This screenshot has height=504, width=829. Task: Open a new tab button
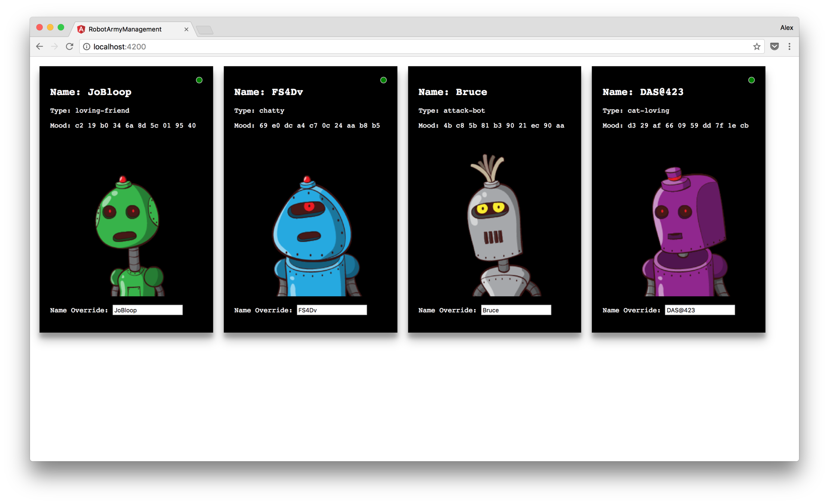tap(205, 29)
